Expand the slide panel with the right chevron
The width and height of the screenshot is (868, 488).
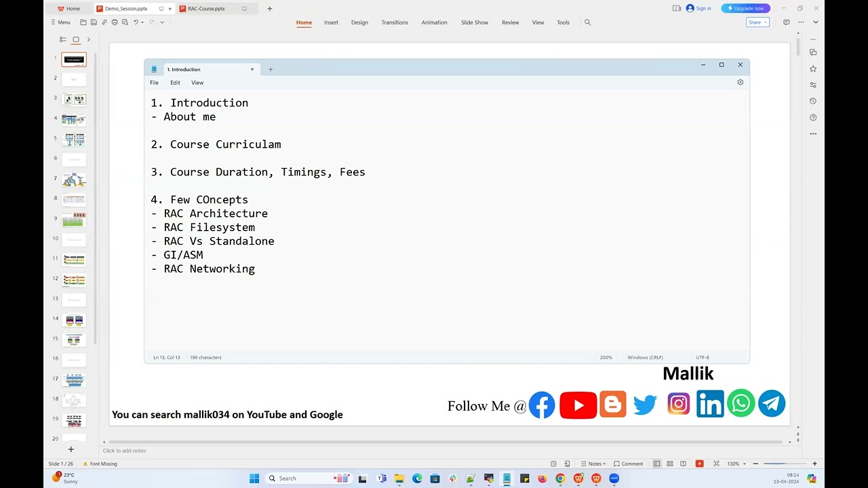88,39
